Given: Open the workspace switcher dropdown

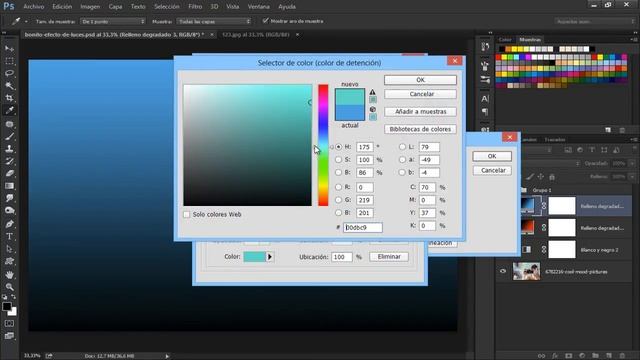Looking at the screenshot, I should [x=594, y=21].
